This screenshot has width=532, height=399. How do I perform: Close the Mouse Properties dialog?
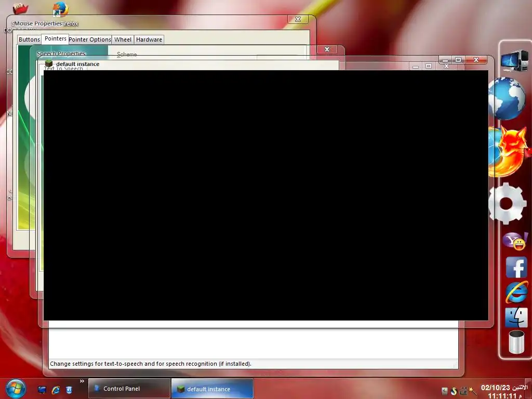tap(298, 19)
